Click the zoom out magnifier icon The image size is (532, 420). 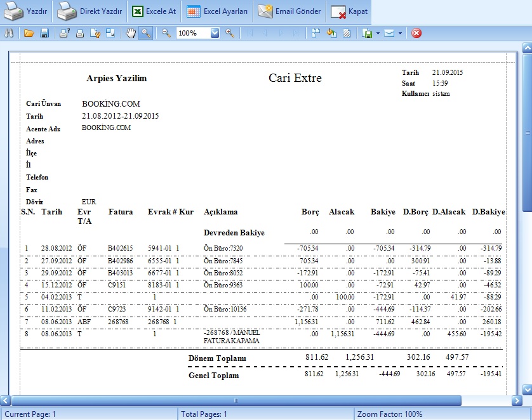pos(166,33)
